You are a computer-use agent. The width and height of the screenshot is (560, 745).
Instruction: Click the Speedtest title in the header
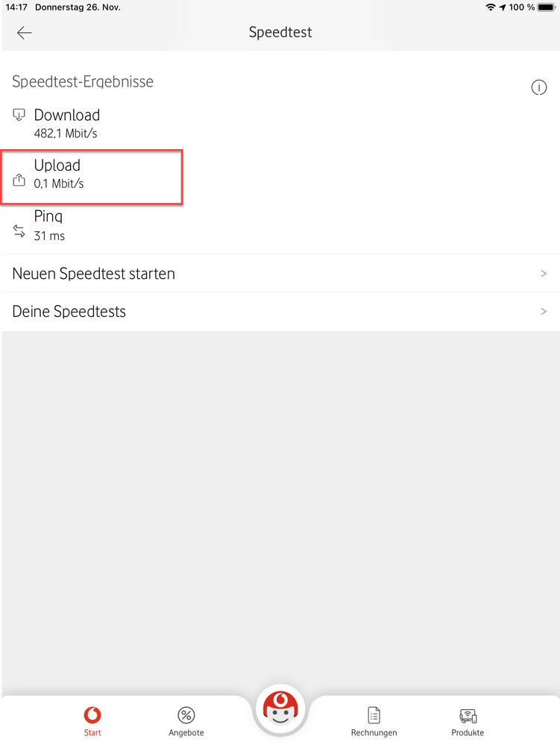[x=280, y=32]
